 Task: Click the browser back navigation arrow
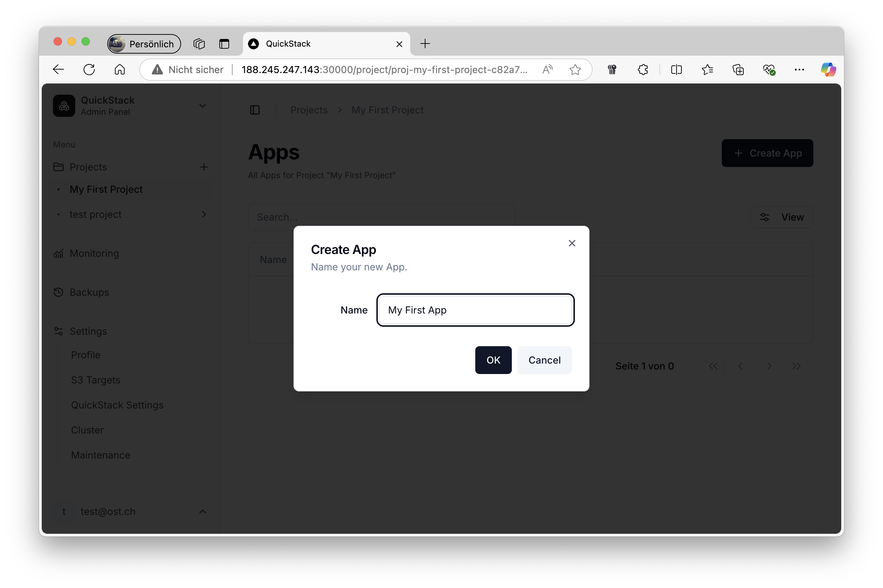[58, 70]
